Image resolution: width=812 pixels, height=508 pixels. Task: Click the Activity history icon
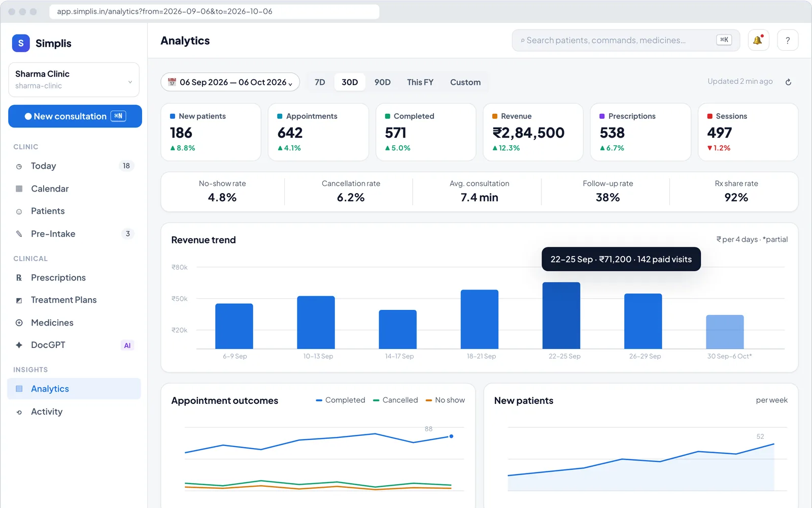[19, 412]
